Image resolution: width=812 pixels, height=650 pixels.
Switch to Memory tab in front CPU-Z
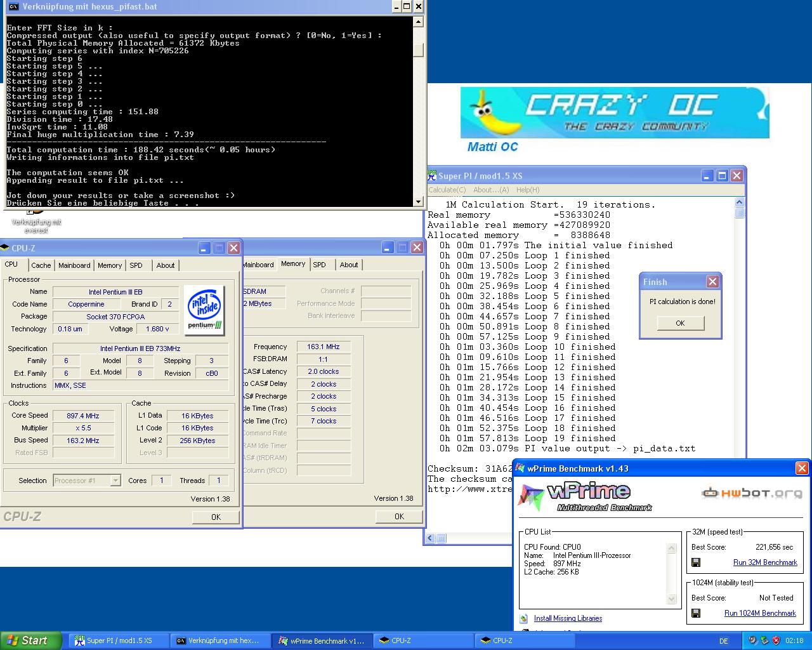tap(110, 265)
